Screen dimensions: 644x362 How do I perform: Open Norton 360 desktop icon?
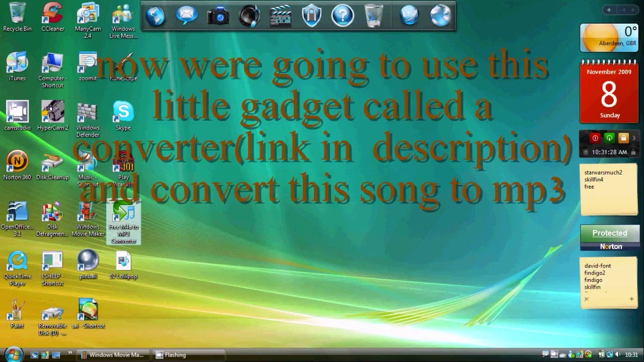tap(17, 165)
